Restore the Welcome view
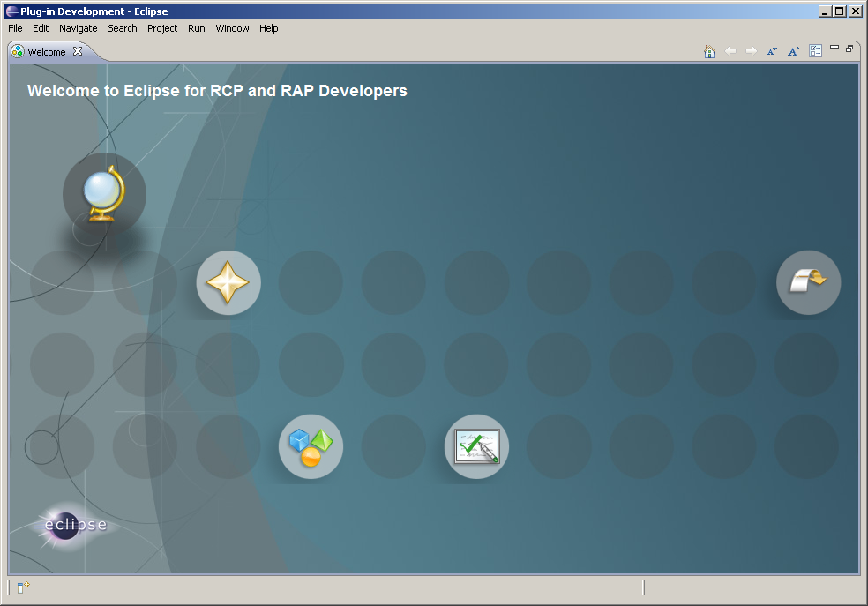The height and width of the screenshot is (606, 868). [849, 49]
